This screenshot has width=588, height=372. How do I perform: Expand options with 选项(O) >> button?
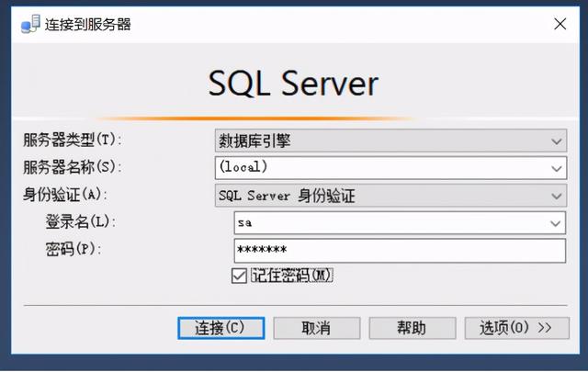coord(516,328)
